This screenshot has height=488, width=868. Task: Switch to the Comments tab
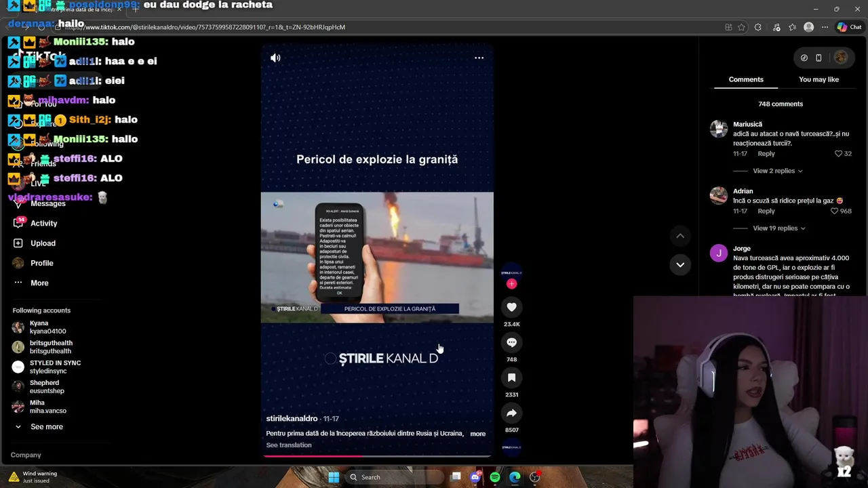[746, 79]
